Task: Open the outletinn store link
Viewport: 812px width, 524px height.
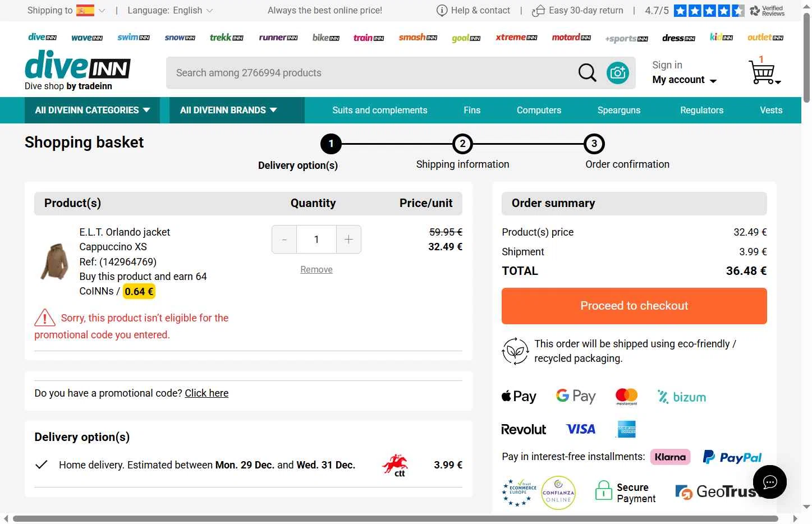Action: (765, 37)
